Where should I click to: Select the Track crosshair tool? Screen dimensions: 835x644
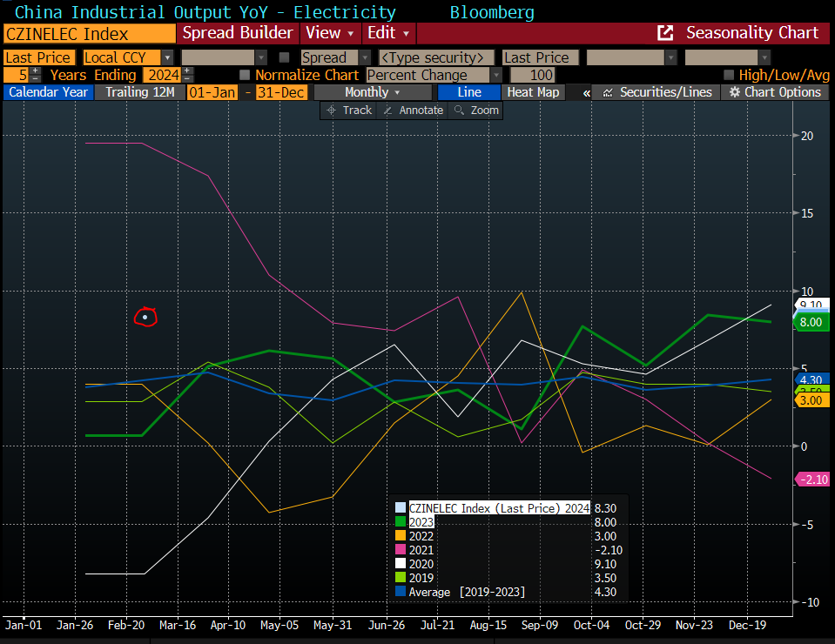349,111
